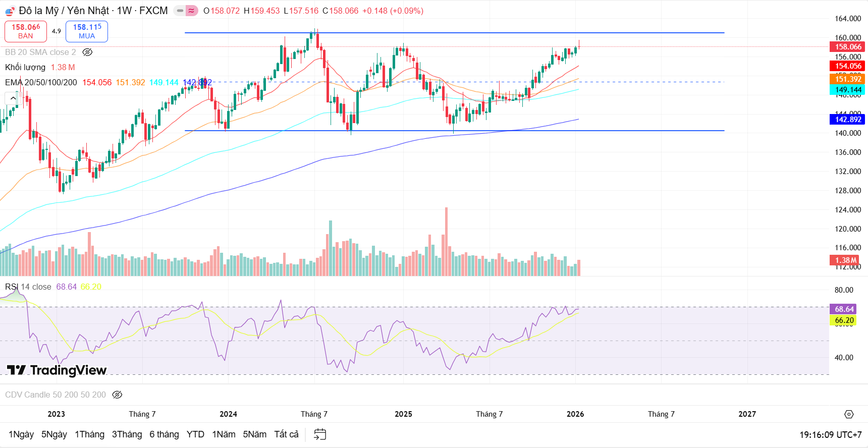The height and width of the screenshot is (448, 868).
Task: Open symbol search from Đô la Mỹ title
Action: [64, 11]
